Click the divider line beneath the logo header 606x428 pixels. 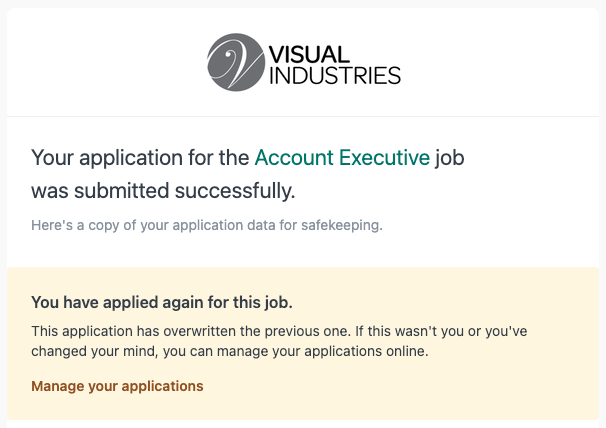click(x=303, y=116)
